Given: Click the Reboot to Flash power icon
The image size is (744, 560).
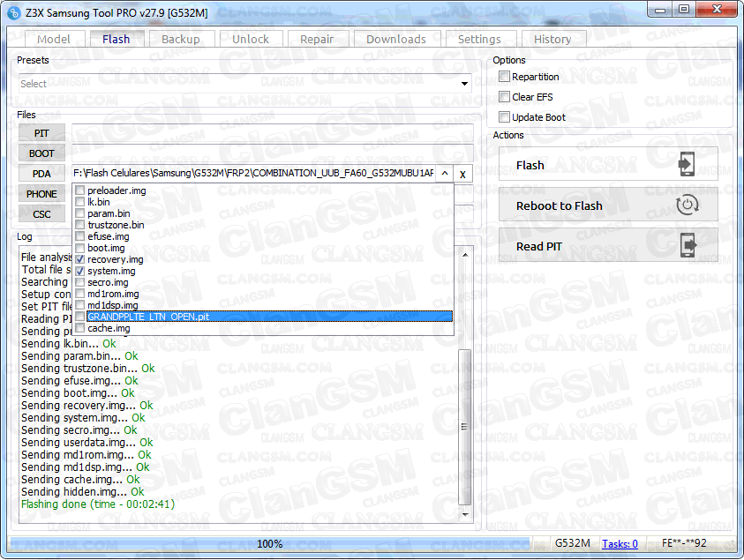Looking at the screenshot, I should click(687, 205).
